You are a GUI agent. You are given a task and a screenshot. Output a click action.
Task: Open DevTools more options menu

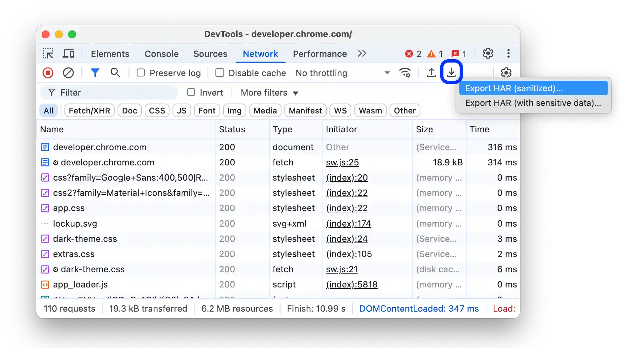click(508, 53)
